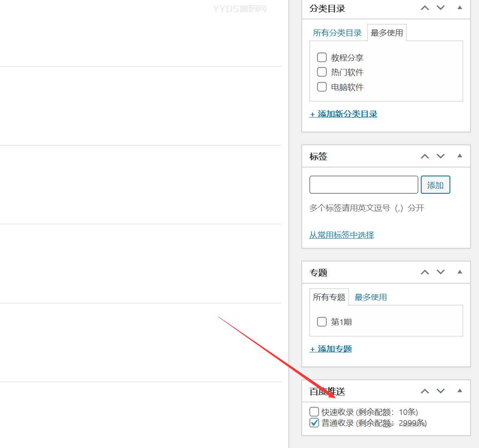Collapse the 专题 panel

pyautogui.click(x=460, y=272)
